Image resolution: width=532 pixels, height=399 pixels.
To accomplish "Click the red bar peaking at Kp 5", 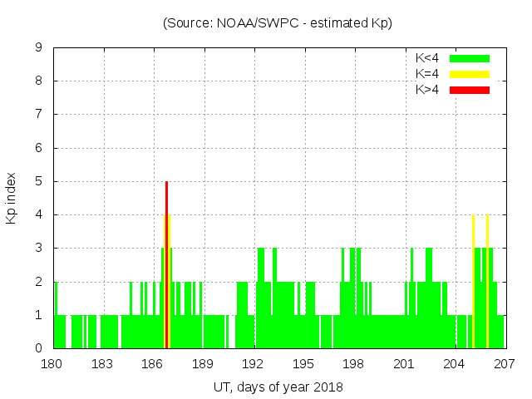I will click(166, 249).
